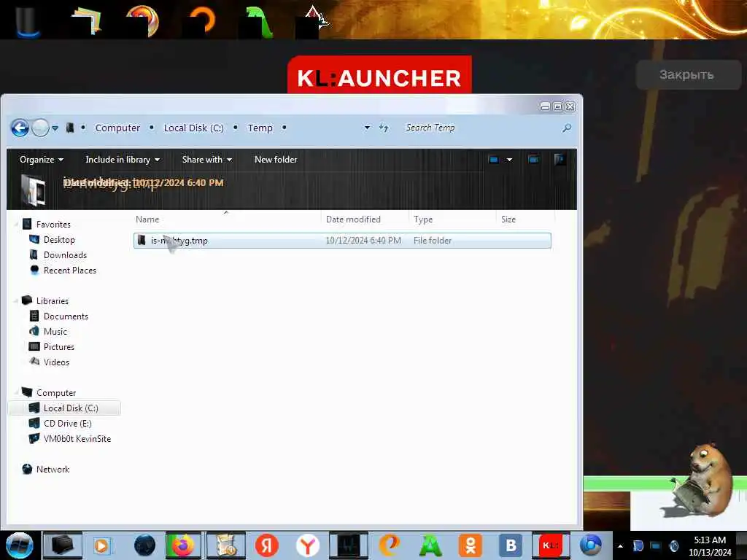The image size is (747, 560).
Task: Open the Share with menu
Action: pos(206,160)
